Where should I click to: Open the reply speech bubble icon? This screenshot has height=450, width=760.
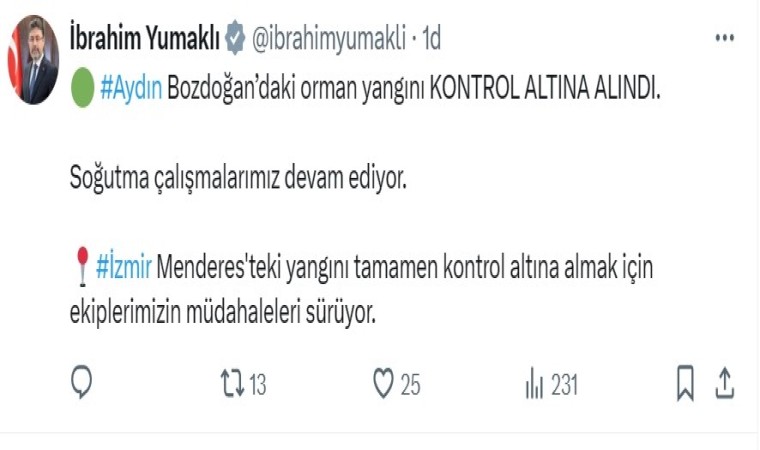pos(81,382)
